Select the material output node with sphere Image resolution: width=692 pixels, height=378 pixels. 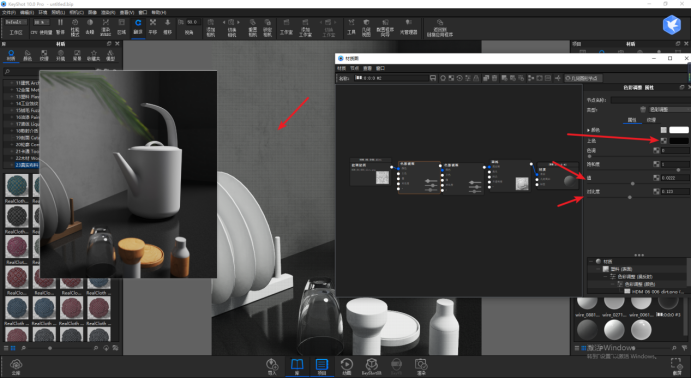[x=558, y=176]
